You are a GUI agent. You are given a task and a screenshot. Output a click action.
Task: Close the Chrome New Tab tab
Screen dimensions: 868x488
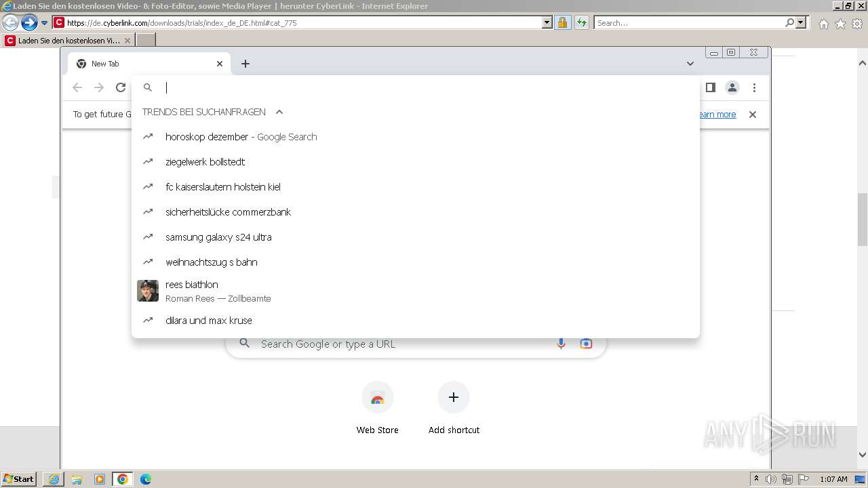click(x=220, y=64)
